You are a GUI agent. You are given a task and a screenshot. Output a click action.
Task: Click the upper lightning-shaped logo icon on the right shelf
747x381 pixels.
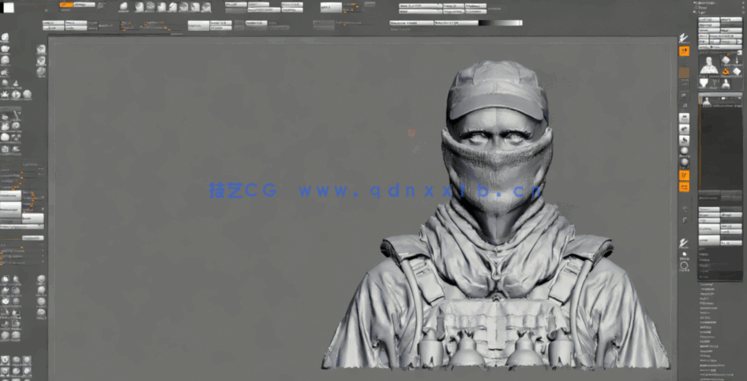pos(684,38)
